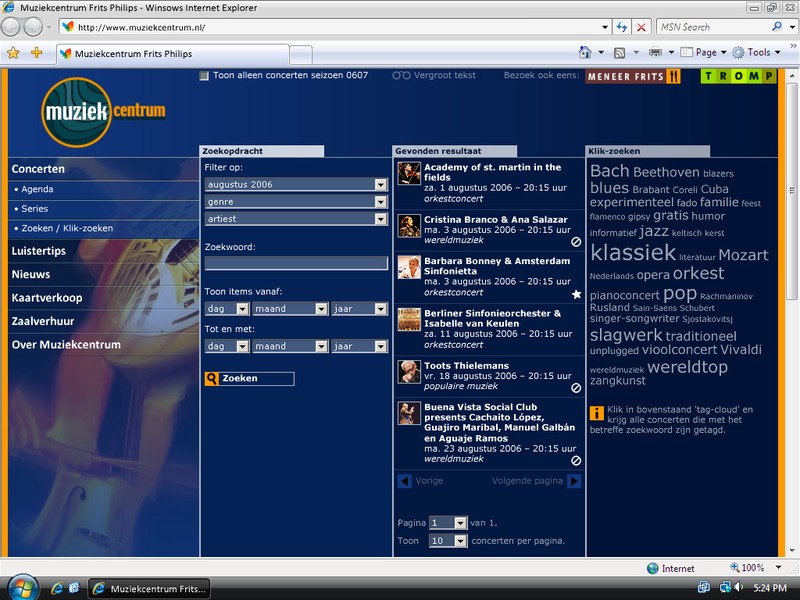Click the orange Zoeken magnifier icon
The image size is (800, 600).
coord(212,379)
